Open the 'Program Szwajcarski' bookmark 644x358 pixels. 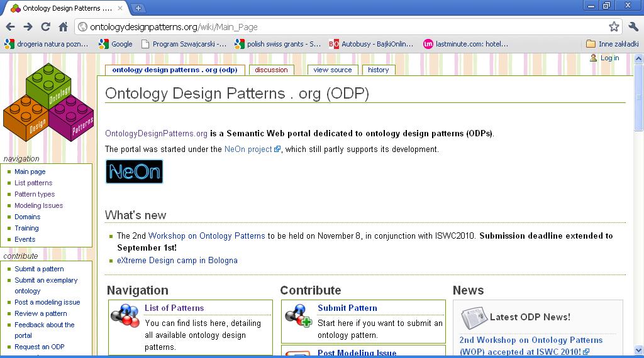(184, 44)
